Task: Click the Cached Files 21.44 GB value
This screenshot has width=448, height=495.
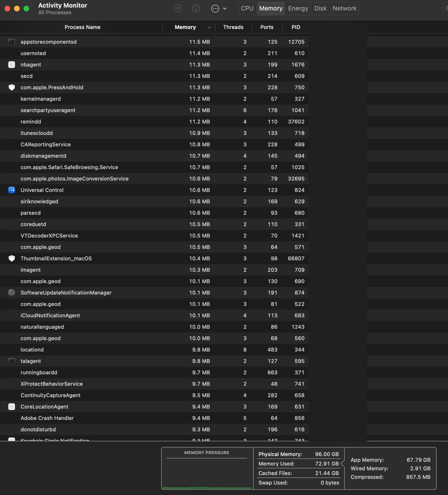Action: (327, 473)
